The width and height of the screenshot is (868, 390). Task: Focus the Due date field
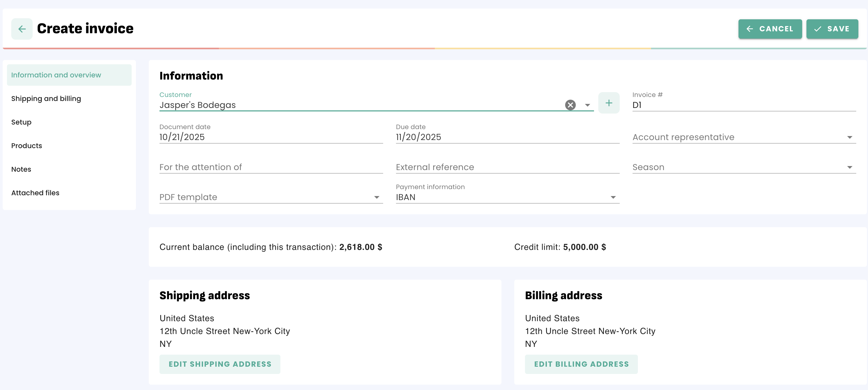[x=507, y=137]
